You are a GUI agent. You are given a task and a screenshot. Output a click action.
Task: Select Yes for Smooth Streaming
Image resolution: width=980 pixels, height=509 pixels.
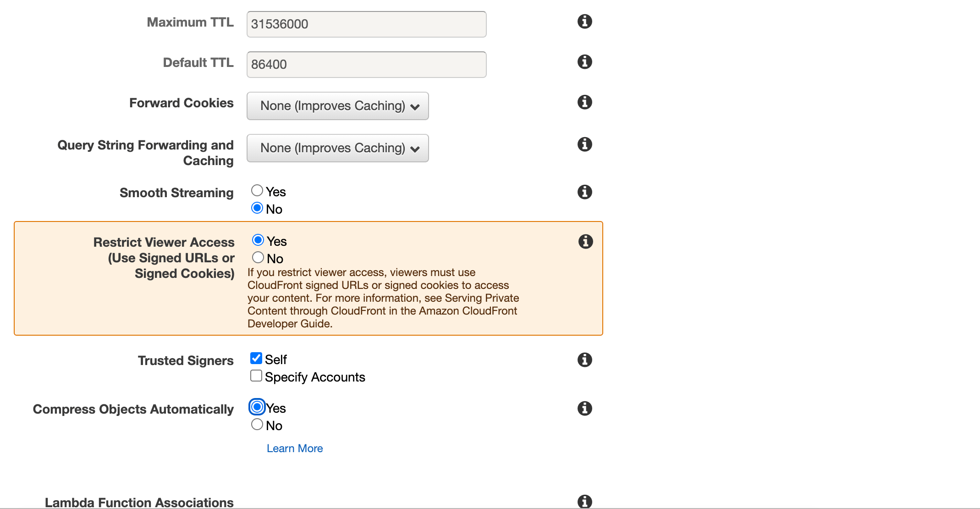pyautogui.click(x=257, y=190)
